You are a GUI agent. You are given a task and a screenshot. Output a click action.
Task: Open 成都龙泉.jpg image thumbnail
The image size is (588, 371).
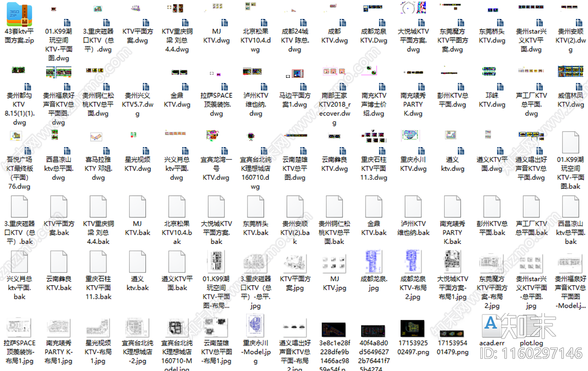tap(374, 262)
